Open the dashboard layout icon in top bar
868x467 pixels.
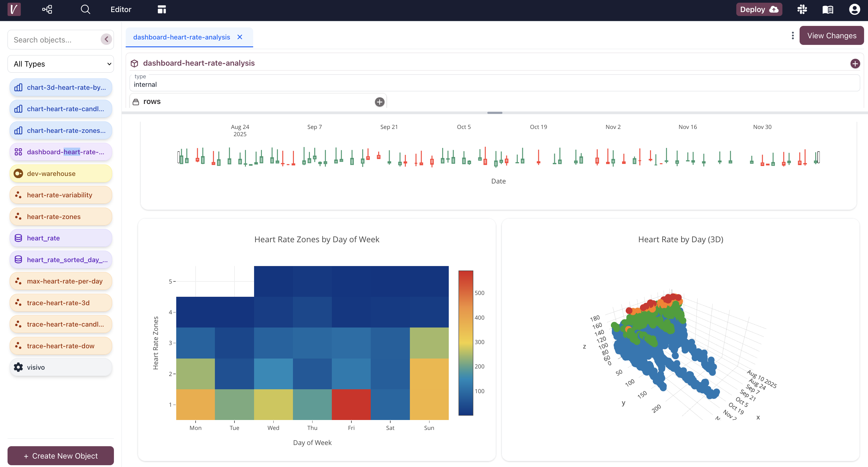[x=162, y=9]
